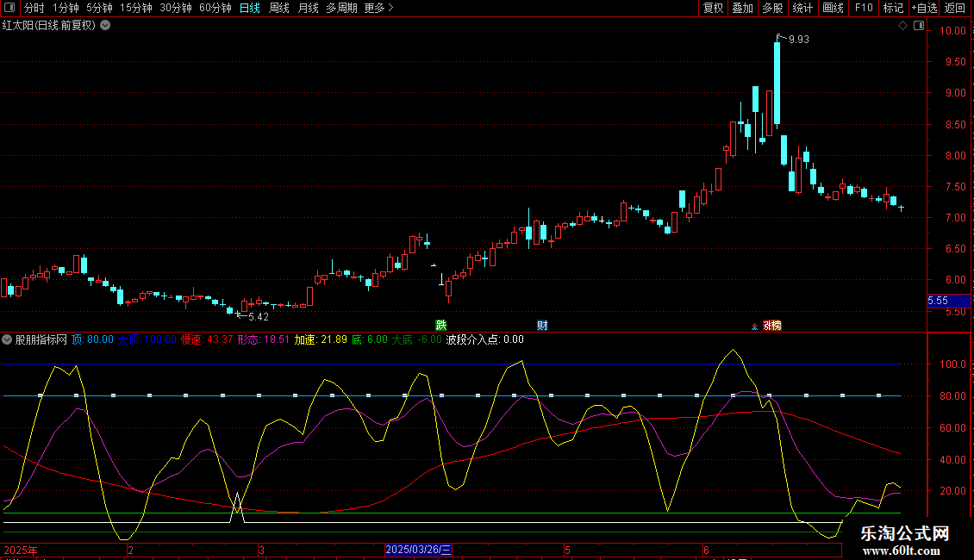974x560 pixels.
Task: Click the 返回 back button
Action: pos(955,8)
